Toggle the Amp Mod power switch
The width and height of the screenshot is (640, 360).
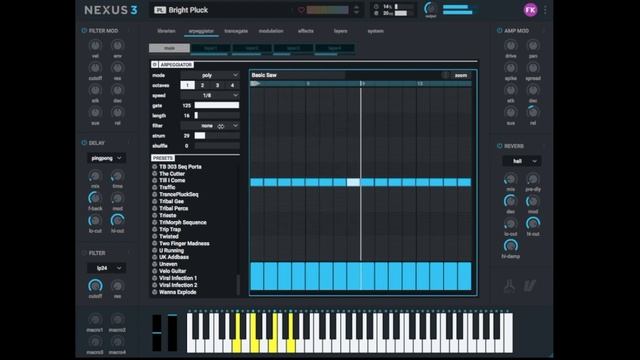[x=499, y=31]
